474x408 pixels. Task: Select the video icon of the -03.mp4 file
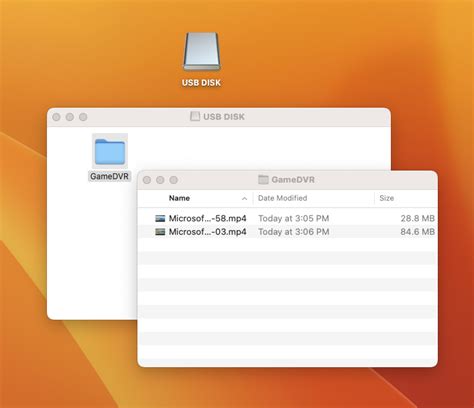[160, 232]
